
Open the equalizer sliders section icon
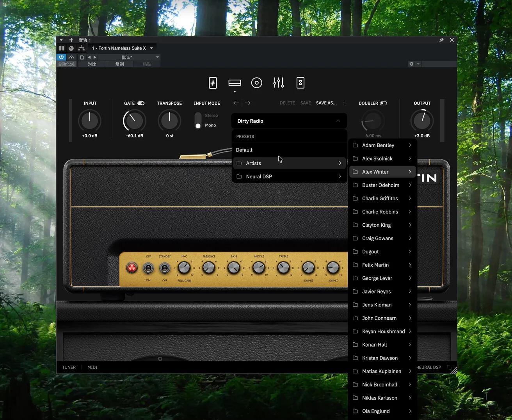[278, 83]
